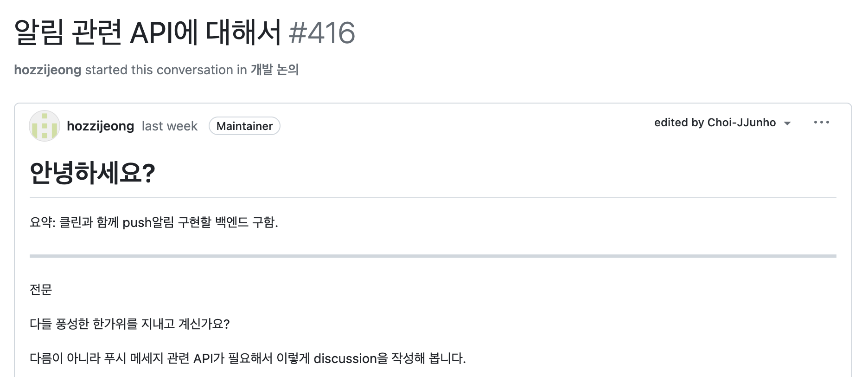Click hozzijeong's username in the comment header
Image resolution: width=868 pixels, height=377 pixels.
pyautogui.click(x=100, y=126)
